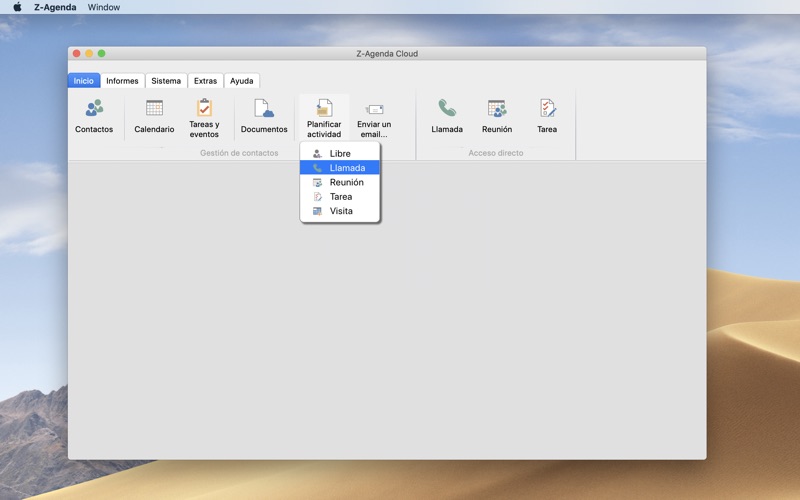Open the Ayuda tab
Image resolution: width=800 pixels, height=500 pixels.
(241, 81)
